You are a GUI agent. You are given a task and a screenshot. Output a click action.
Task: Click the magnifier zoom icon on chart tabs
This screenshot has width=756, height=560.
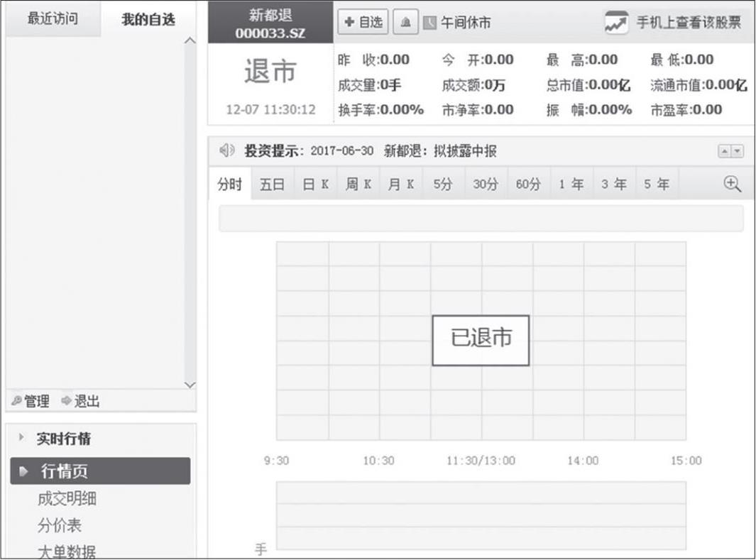pyautogui.click(x=731, y=184)
